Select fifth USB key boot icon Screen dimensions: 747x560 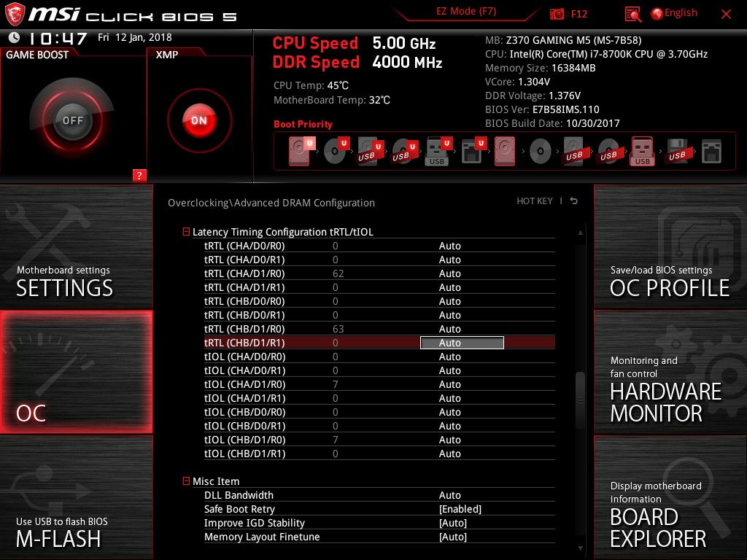click(438, 151)
